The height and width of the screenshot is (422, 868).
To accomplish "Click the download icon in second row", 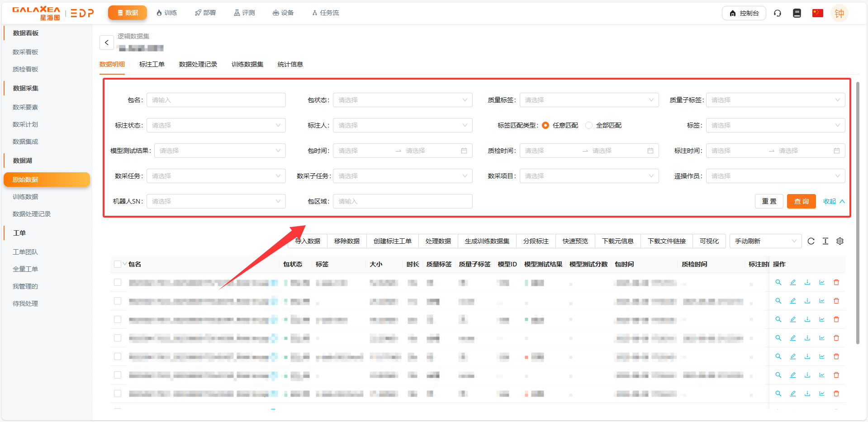I will click(x=807, y=301).
